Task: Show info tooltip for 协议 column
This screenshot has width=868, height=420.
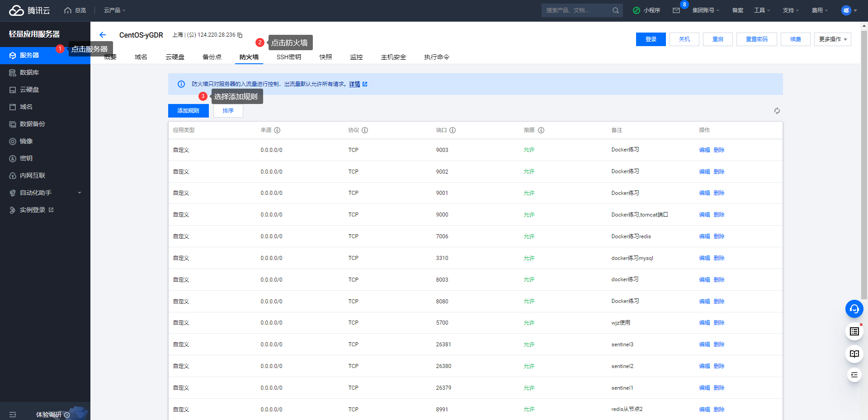Action: pyautogui.click(x=365, y=130)
